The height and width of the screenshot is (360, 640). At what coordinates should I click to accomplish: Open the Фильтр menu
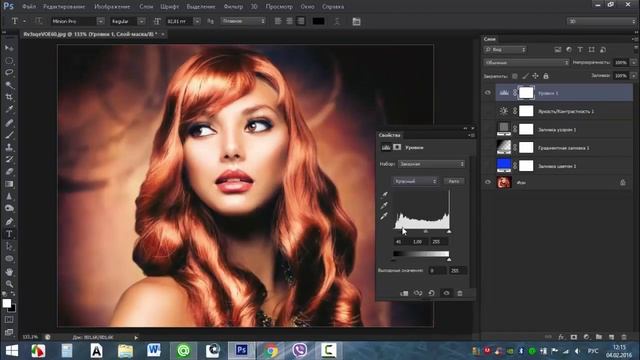233,7
